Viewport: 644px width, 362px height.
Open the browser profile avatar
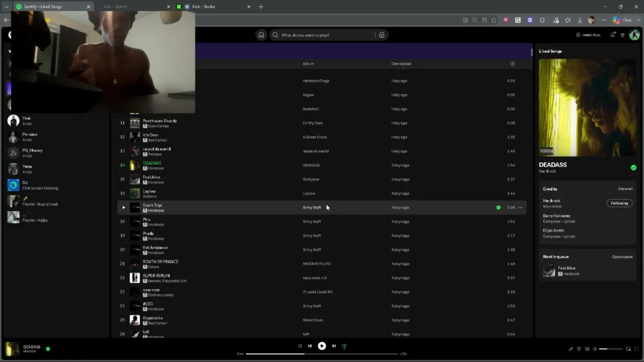592,20
